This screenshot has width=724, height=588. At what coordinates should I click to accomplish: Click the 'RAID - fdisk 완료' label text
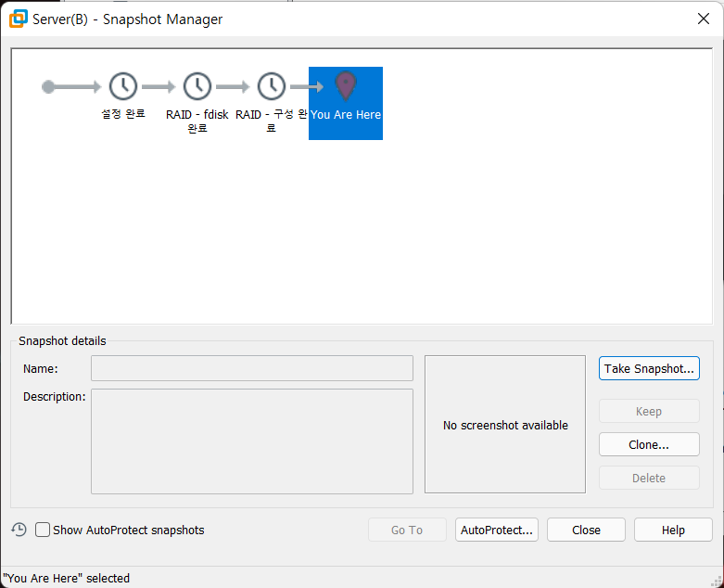[x=197, y=121]
